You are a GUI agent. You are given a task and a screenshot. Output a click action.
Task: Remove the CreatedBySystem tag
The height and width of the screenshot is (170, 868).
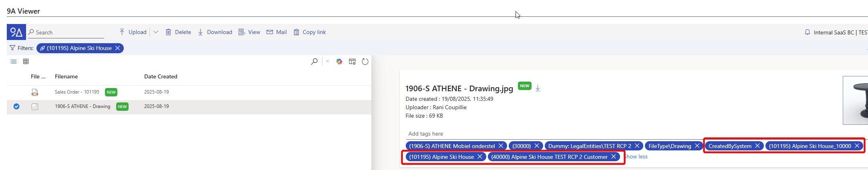757,146
